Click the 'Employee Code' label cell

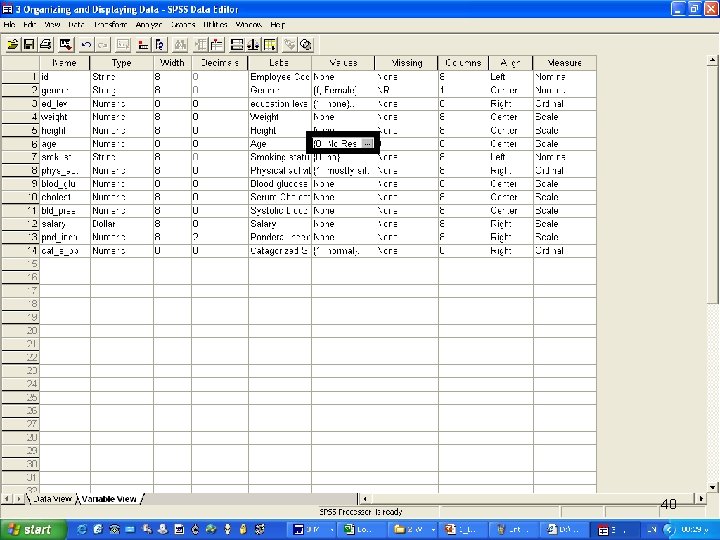click(x=280, y=77)
